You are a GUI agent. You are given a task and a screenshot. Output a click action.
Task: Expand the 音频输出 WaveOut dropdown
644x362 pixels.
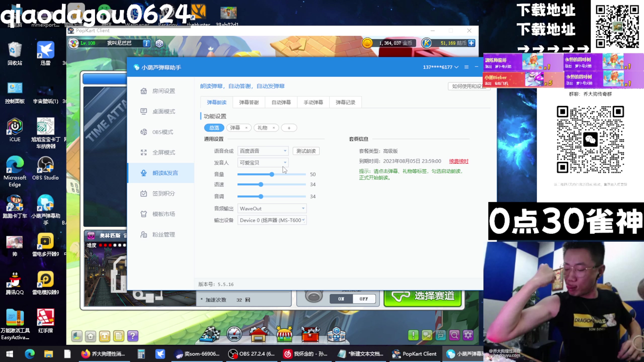(x=272, y=208)
